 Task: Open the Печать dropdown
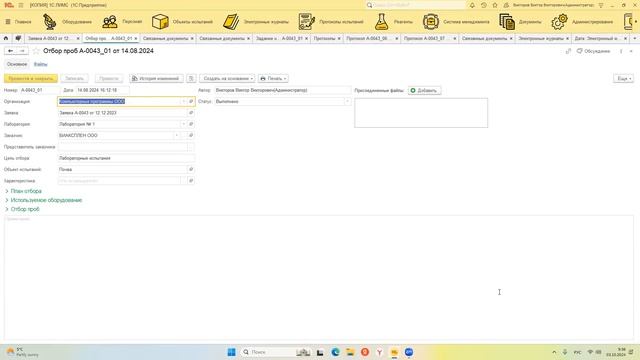point(273,78)
